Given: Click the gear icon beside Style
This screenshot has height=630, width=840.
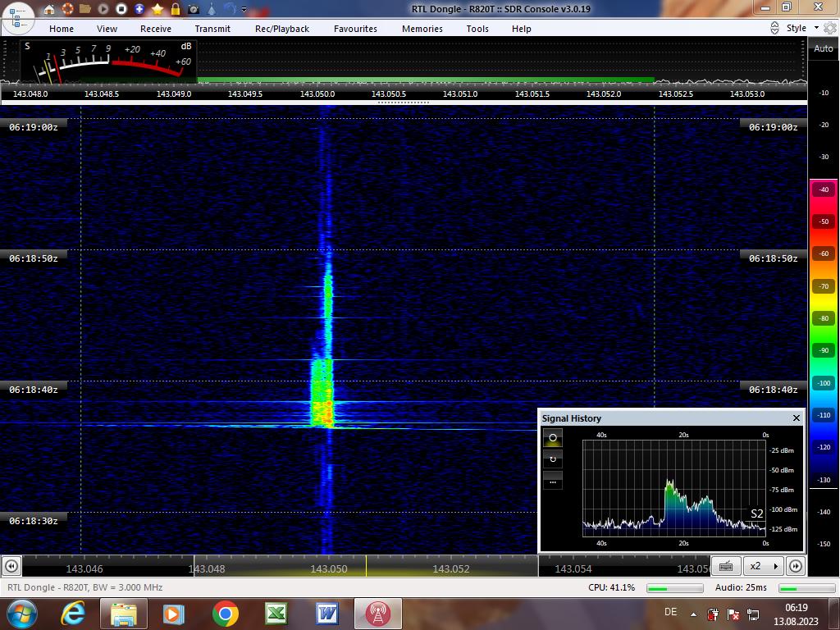Looking at the screenshot, I should click(830, 28).
